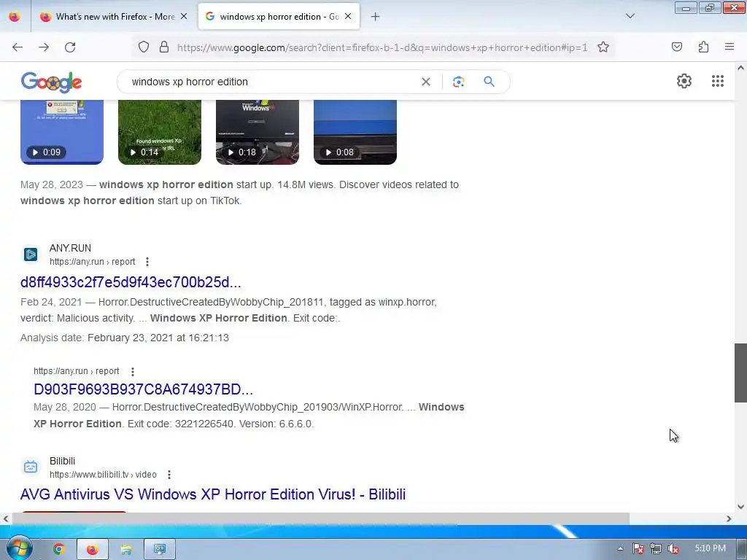Open Action Center flag tray icon
Screen dimensions: 747x560
tap(638, 549)
